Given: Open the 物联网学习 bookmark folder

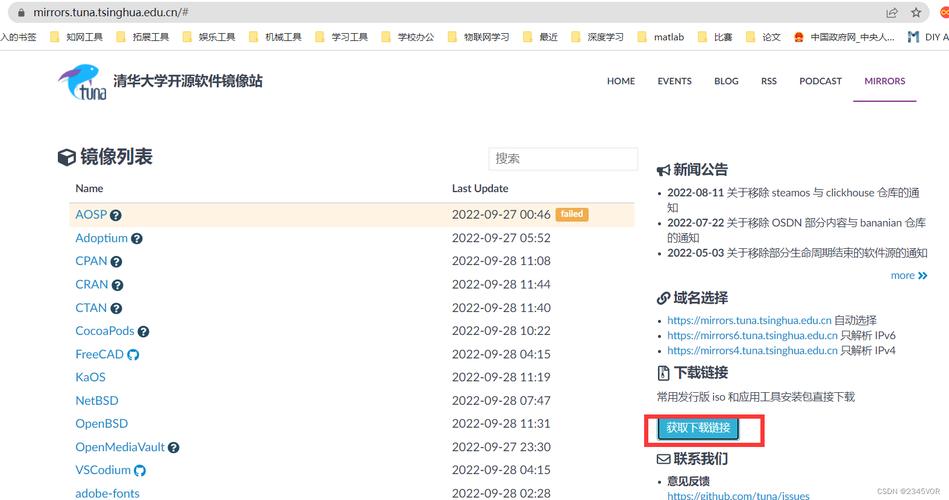Looking at the screenshot, I should [479, 37].
